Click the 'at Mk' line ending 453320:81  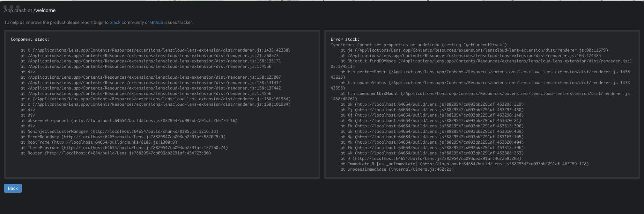coord(431,121)
